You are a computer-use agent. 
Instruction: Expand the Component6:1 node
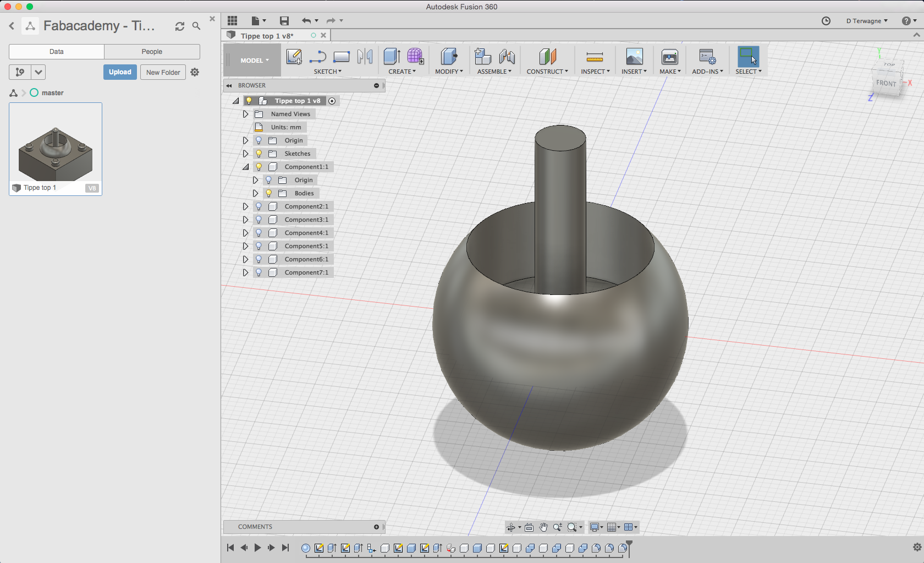click(x=245, y=259)
